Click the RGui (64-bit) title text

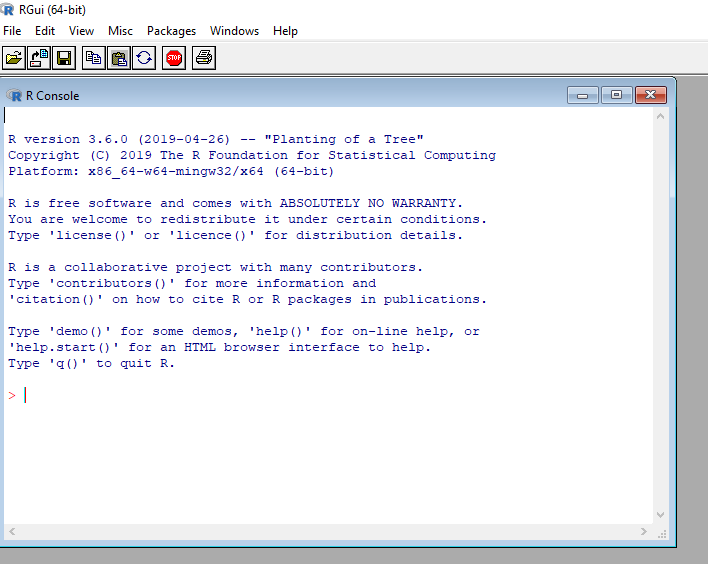(x=52, y=9)
